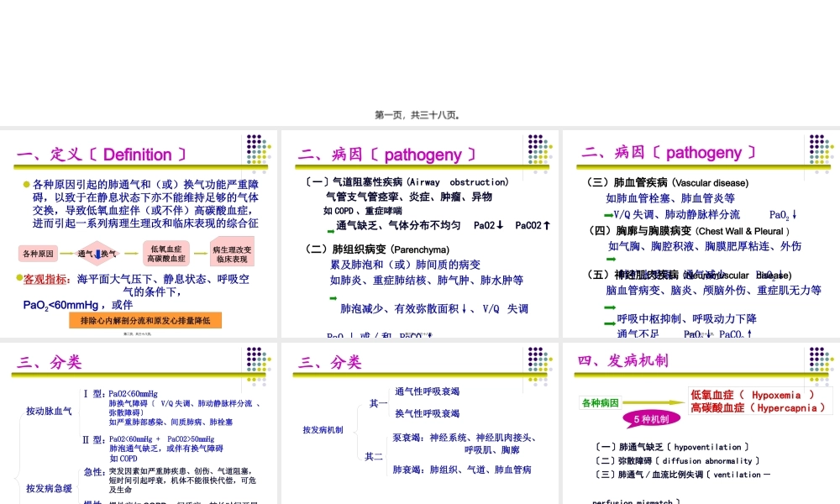Click the 第一页，共三十八页 page indicator
Screen dimensions: 840x504
tap(420, 114)
